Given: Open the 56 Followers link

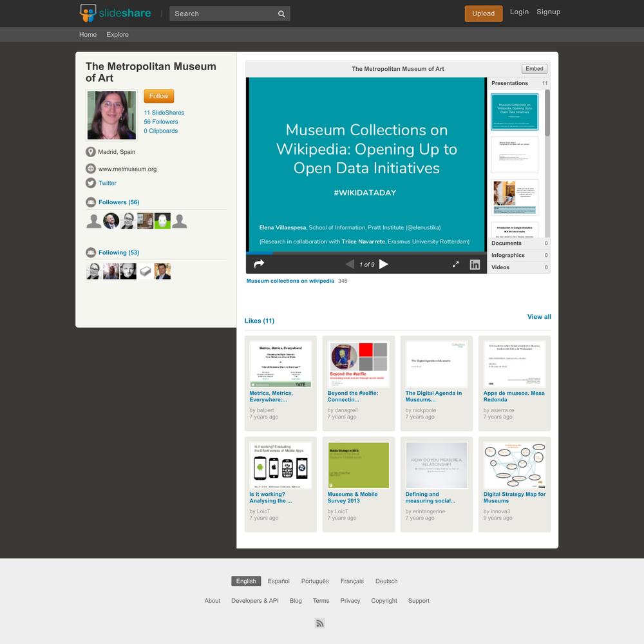Looking at the screenshot, I should coord(161,122).
